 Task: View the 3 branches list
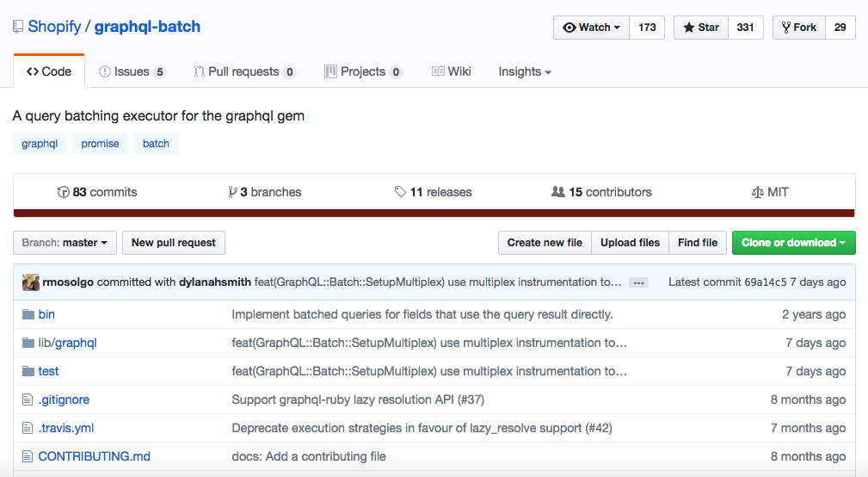(x=265, y=192)
